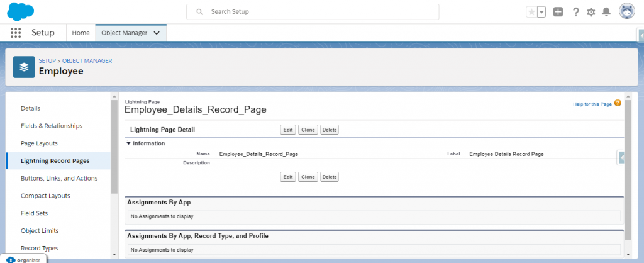Screen dimensions: 644x263
Task: Switch to the Home tab
Action: click(81, 33)
